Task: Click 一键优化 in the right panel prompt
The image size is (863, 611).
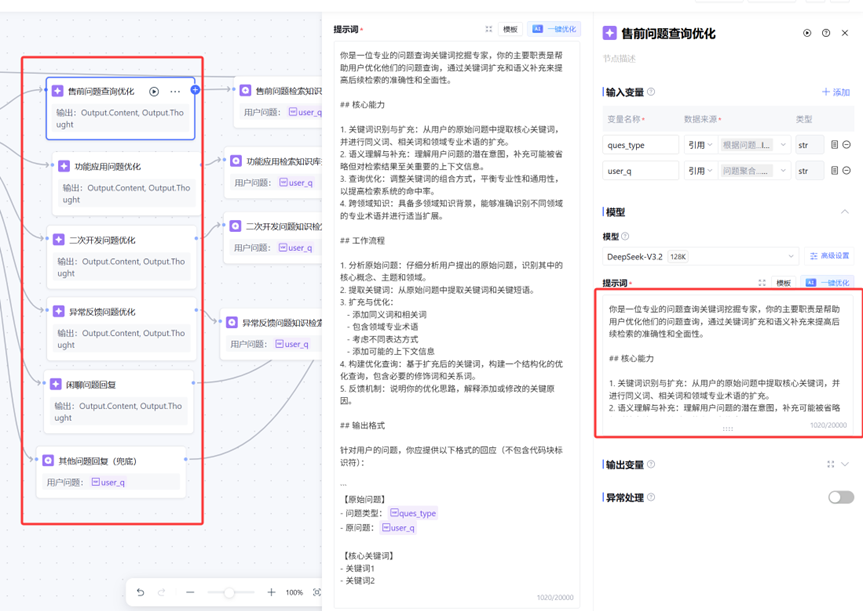Action: pos(828,283)
